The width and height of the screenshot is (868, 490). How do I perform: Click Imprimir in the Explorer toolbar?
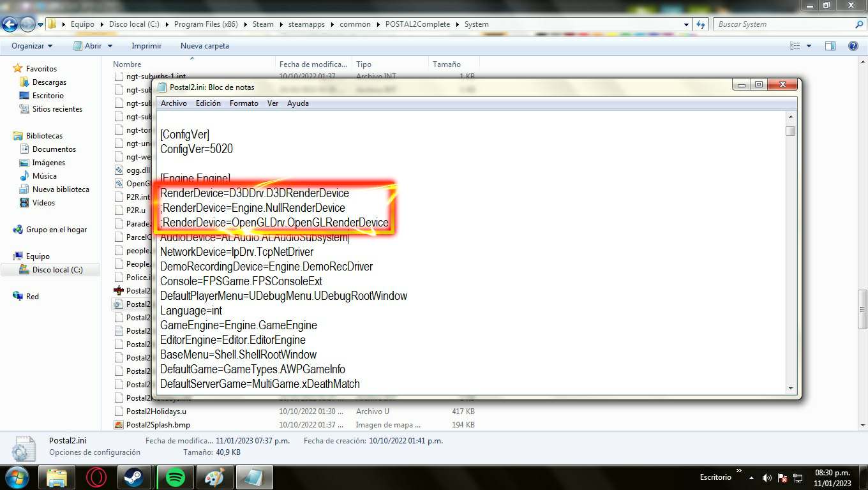click(146, 46)
